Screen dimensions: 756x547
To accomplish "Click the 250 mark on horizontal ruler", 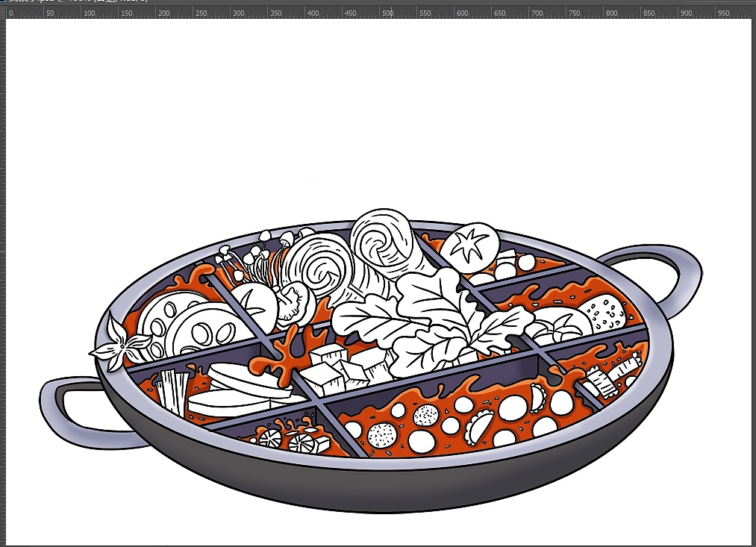I will pyautogui.click(x=201, y=13).
